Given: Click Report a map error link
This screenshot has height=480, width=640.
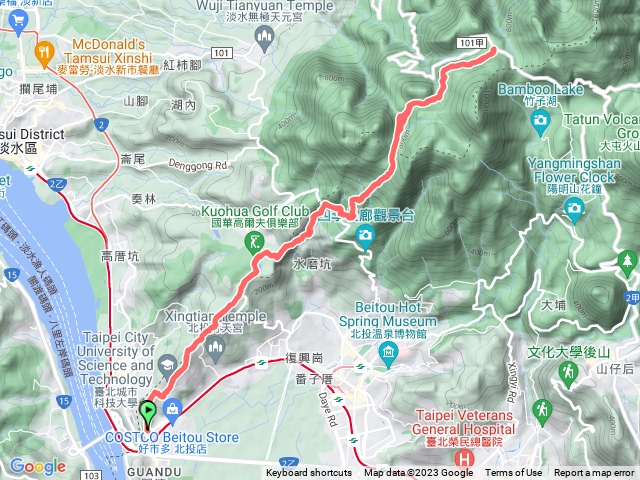Looking at the screenshot, I should [x=594, y=473].
